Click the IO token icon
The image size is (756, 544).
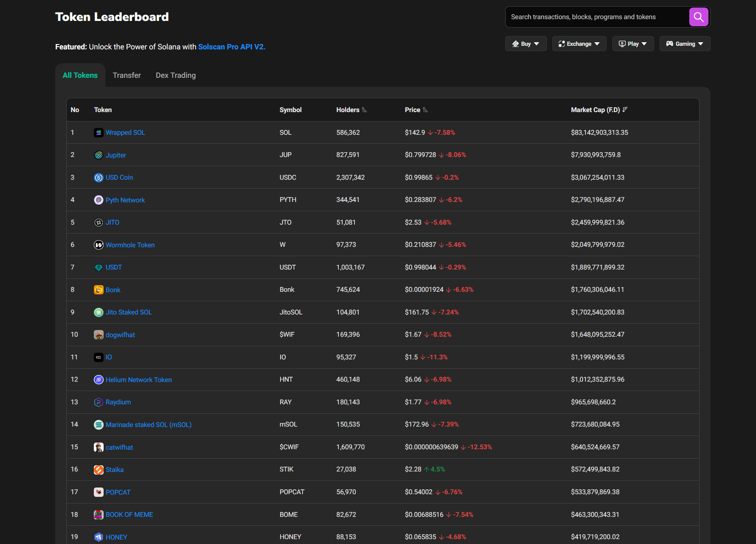click(99, 357)
